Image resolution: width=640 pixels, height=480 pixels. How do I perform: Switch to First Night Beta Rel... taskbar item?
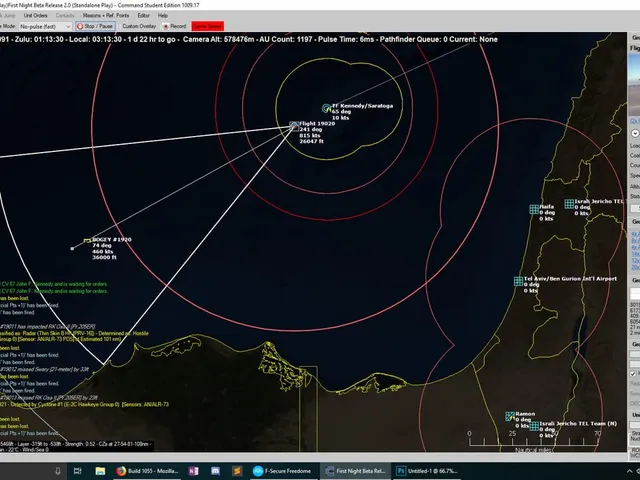point(355,471)
